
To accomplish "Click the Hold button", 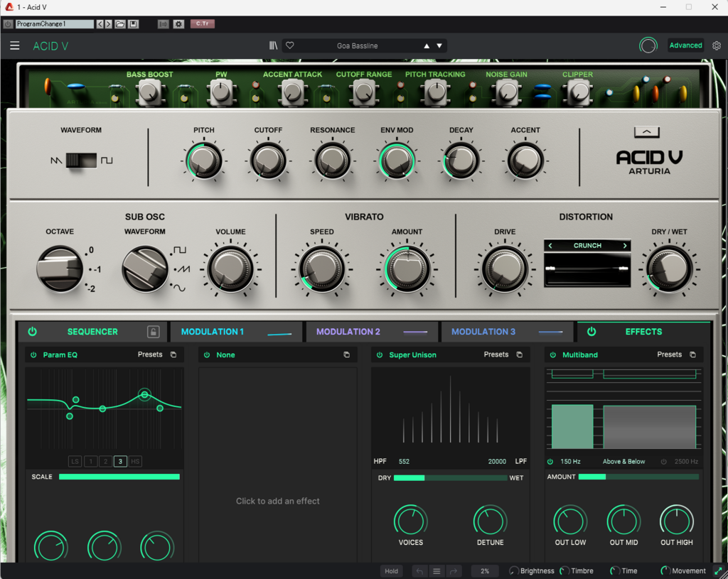I will [x=392, y=571].
